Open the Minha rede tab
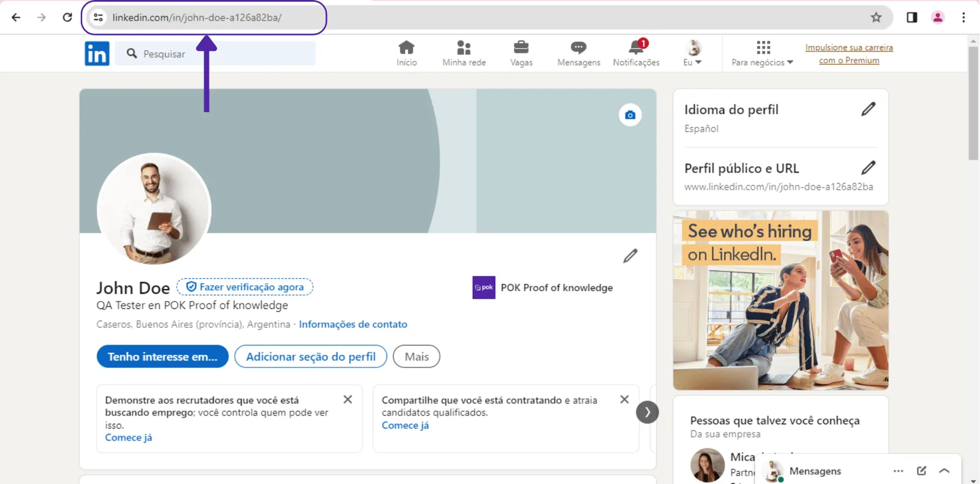Screen dimensions: 980x484 point(464,53)
